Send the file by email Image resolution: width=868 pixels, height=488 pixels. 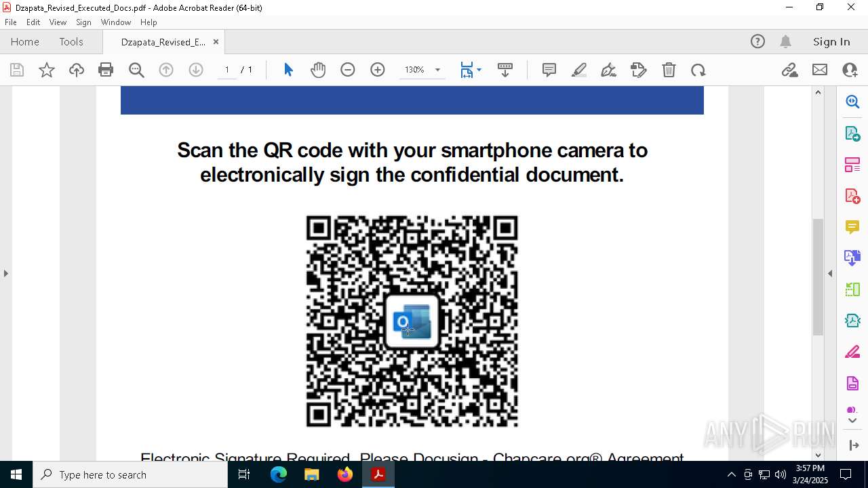820,70
